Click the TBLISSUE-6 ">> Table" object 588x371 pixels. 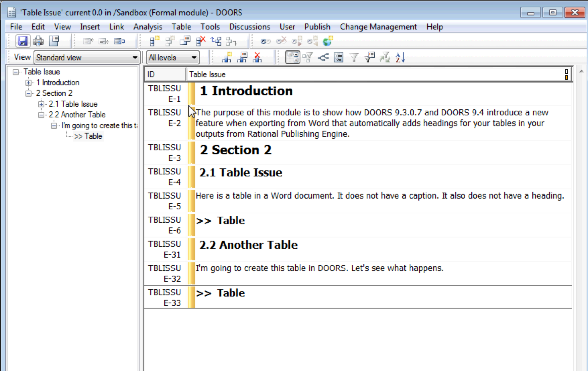coord(220,221)
